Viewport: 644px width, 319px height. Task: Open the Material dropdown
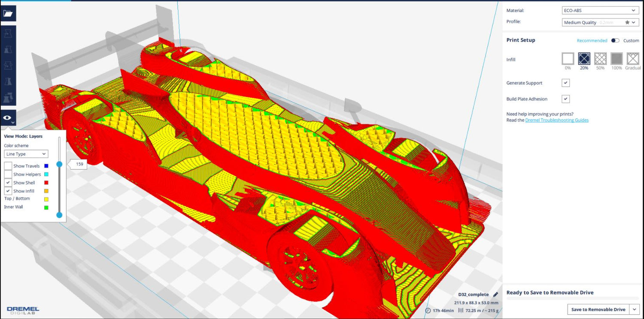[x=600, y=10]
